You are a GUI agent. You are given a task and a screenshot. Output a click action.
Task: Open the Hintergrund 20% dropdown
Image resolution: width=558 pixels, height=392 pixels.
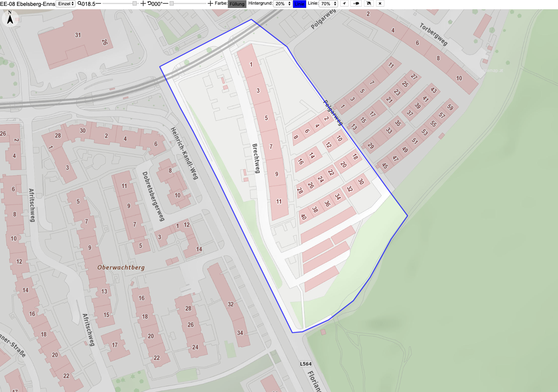tap(283, 4)
